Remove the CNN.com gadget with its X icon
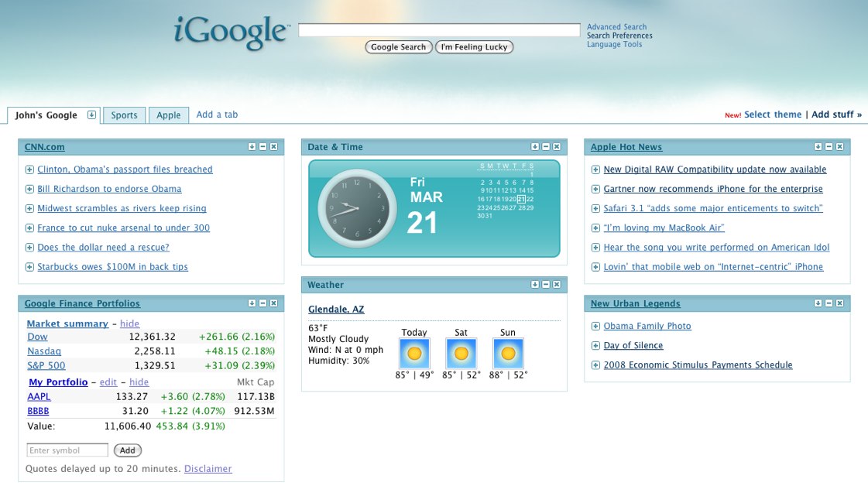 273,146
